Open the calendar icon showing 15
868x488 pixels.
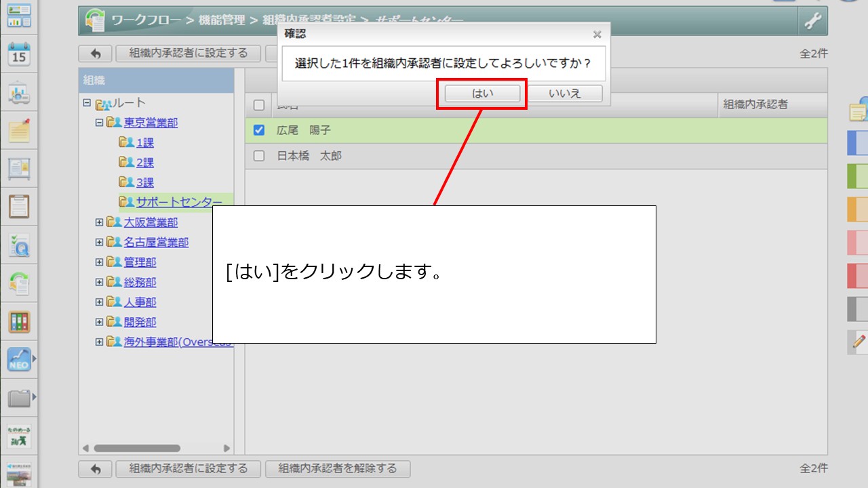click(x=19, y=54)
